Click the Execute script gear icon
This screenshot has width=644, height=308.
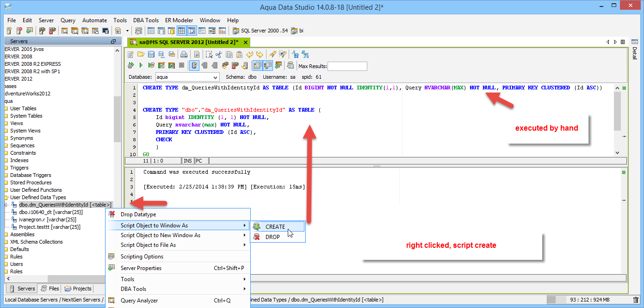pyautogui.click(x=131, y=65)
